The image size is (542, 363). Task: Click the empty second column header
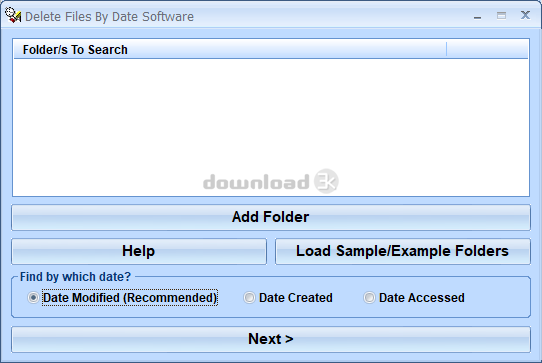click(x=487, y=49)
